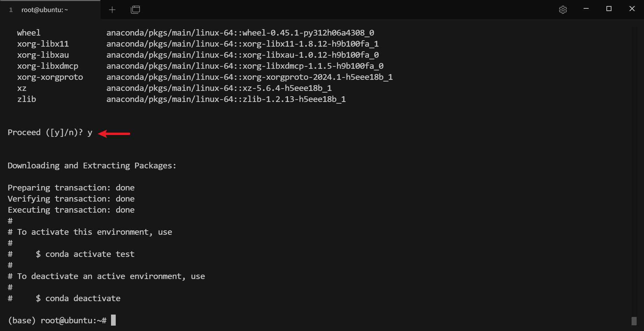Click the red arrow next to Proceed

coord(114,133)
